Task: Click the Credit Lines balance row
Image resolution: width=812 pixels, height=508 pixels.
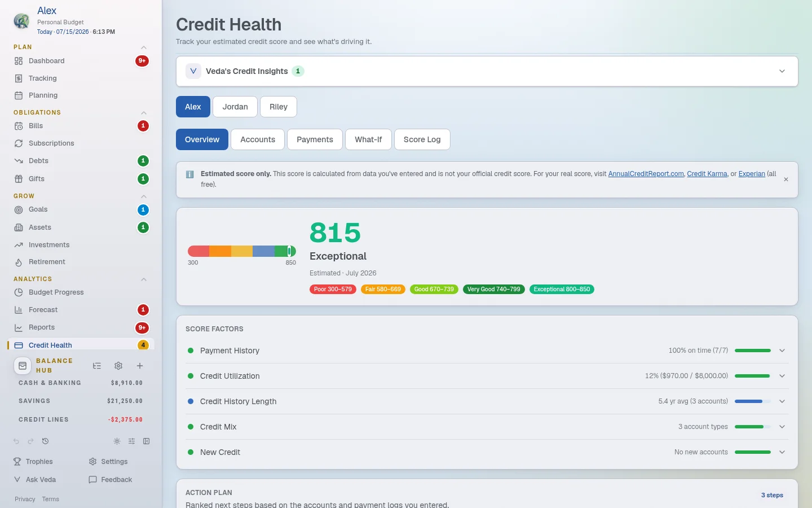Action: [x=81, y=419]
